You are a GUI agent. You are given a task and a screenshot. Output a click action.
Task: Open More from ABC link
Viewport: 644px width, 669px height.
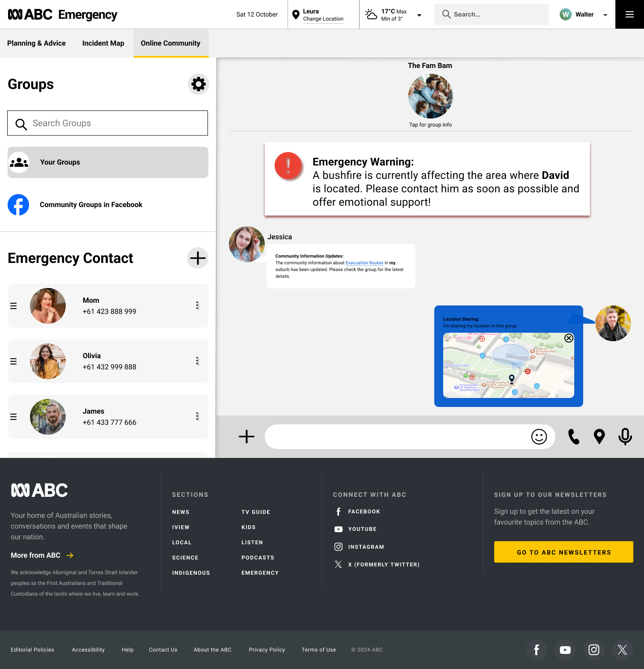(42, 555)
